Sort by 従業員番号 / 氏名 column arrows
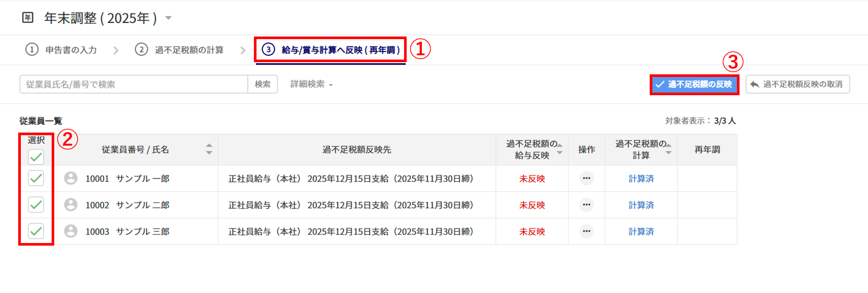Image resolution: width=868 pixels, height=293 pixels. pos(209,149)
